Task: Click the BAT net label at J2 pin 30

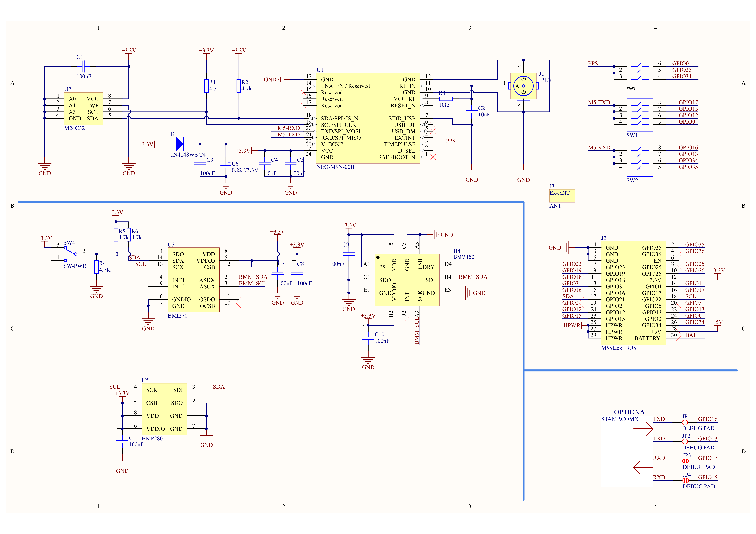Action: pos(690,335)
